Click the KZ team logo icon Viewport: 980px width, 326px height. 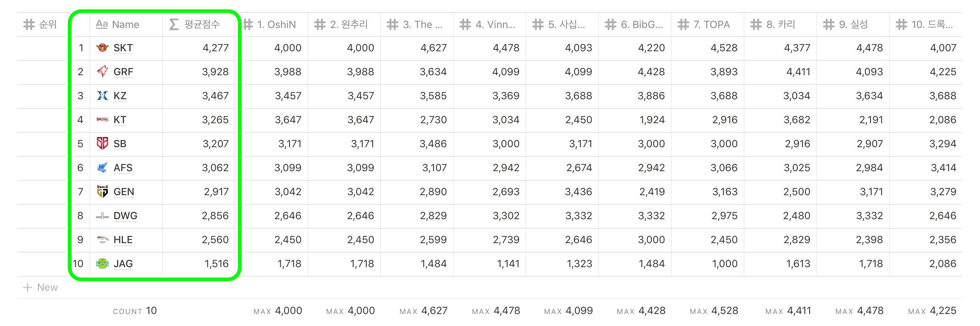coord(102,96)
